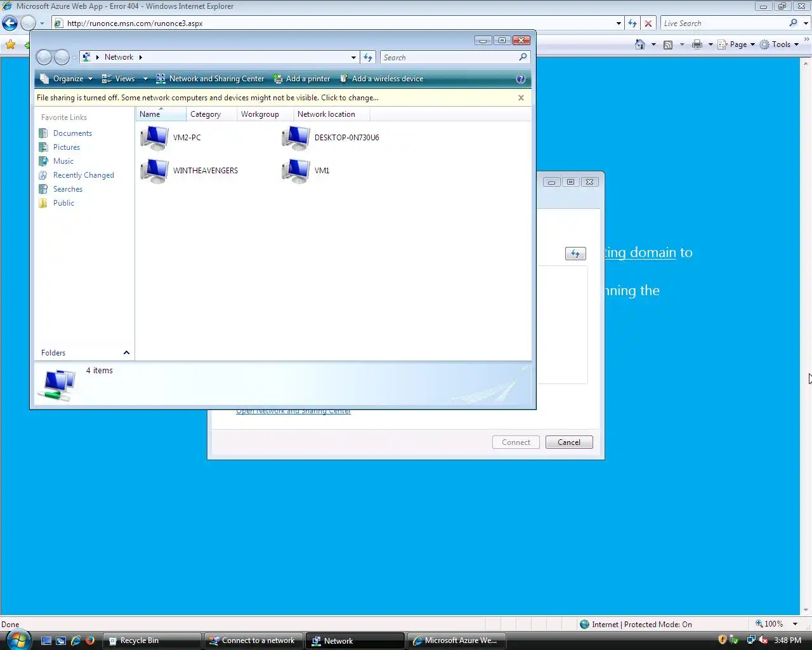Switch to Microsoft Azure Web taskbar button
Image resolution: width=812 pixels, height=650 pixels.
[x=457, y=640]
